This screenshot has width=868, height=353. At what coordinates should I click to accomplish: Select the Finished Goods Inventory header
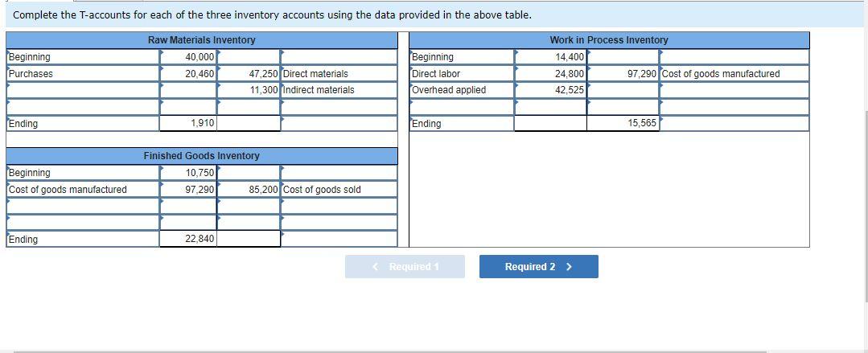coord(202,156)
